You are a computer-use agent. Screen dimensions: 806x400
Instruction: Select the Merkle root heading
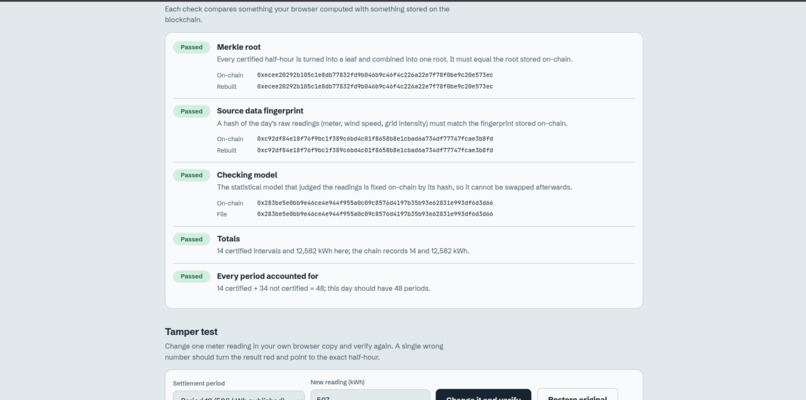(239, 47)
